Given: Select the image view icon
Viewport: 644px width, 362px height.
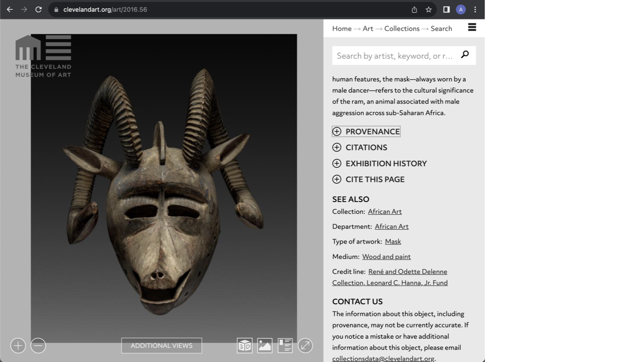Looking at the screenshot, I should pos(265,345).
